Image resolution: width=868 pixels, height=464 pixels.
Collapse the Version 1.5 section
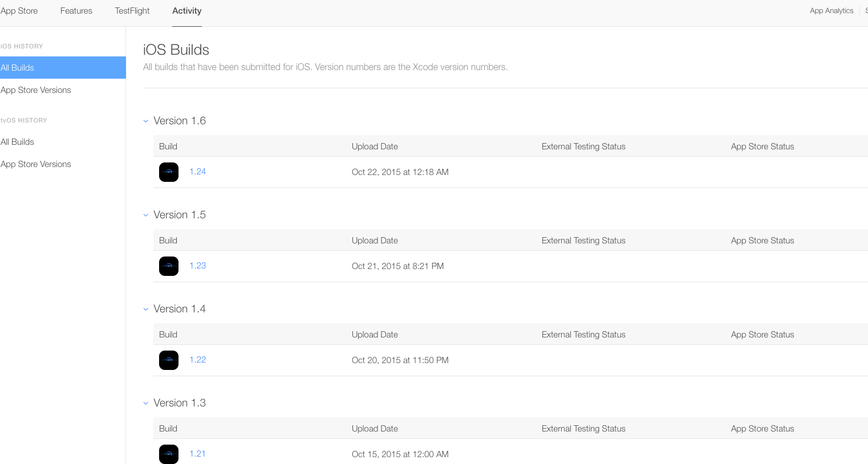(x=146, y=215)
